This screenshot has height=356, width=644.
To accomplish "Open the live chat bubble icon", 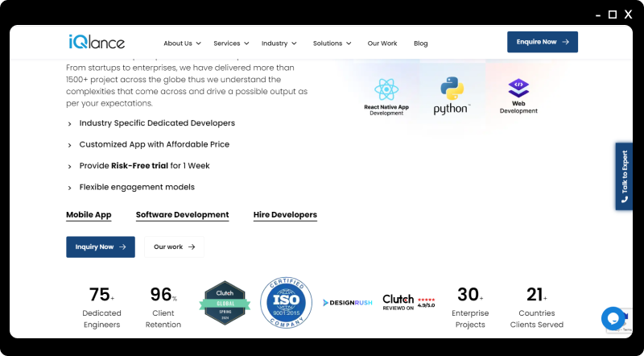I will coord(613,318).
